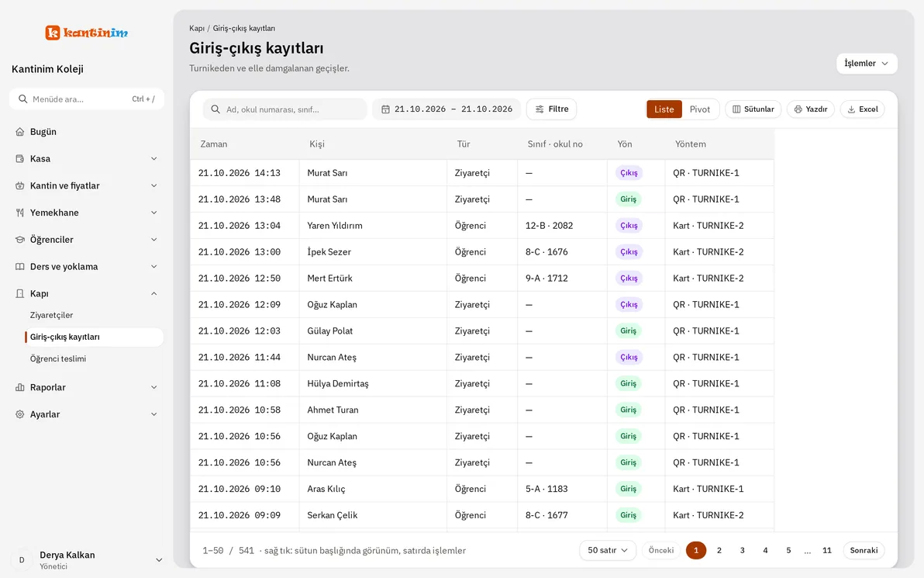Click Yaren Yıldırım cell

tap(373, 225)
